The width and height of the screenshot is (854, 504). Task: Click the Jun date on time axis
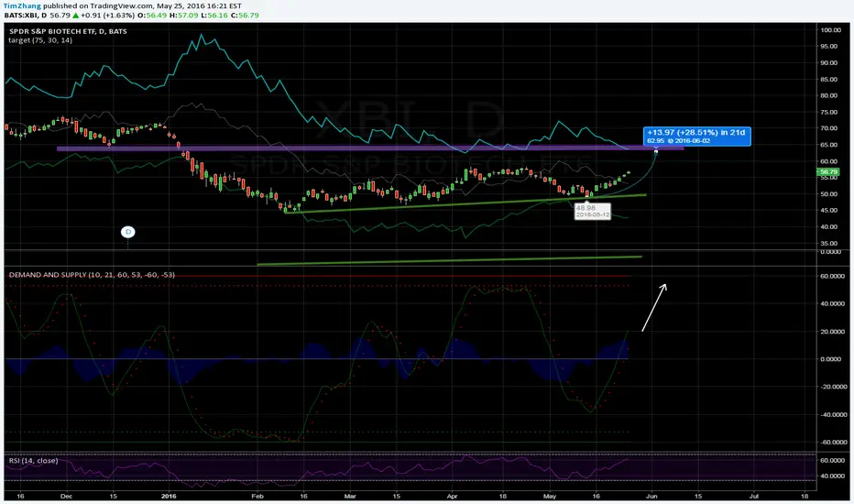[651, 497]
